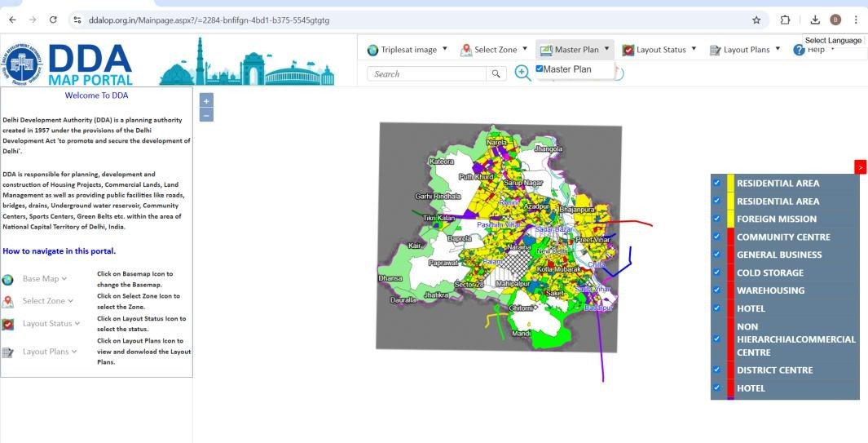The width and height of the screenshot is (868, 443).
Task: Open the Chrome profile avatar
Action: pyautogui.click(x=835, y=20)
